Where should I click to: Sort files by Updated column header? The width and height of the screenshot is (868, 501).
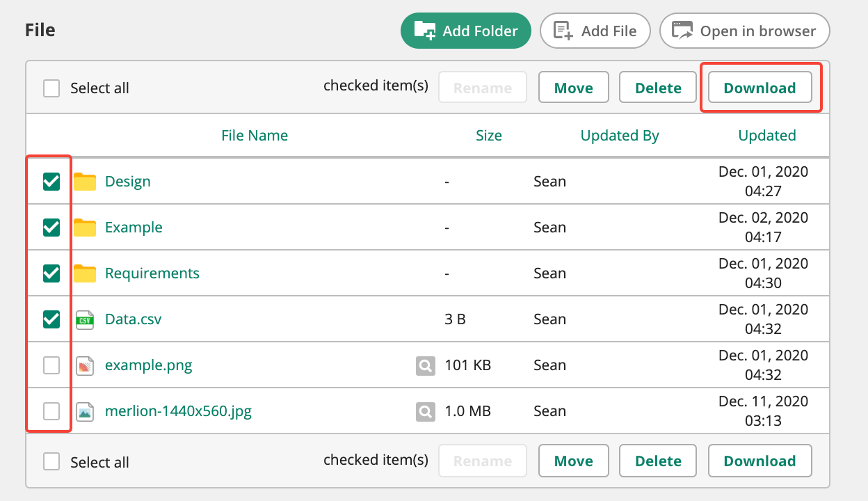pyautogui.click(x=767, y=136)
